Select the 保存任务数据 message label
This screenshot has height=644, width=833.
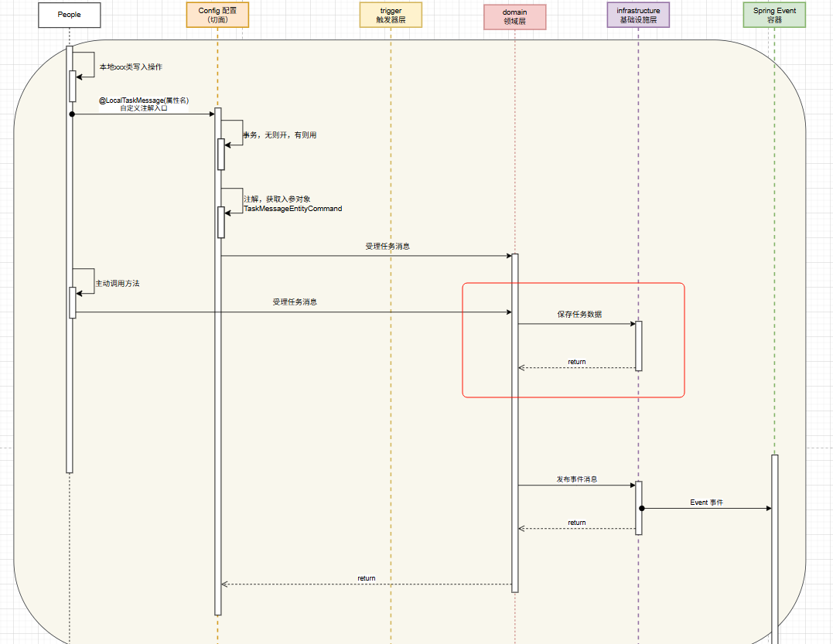579,315
